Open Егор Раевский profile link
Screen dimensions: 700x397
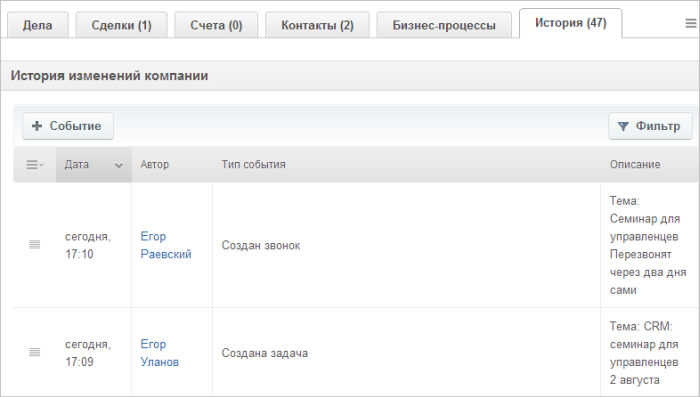pyautogui.click(x=166, y=245)
